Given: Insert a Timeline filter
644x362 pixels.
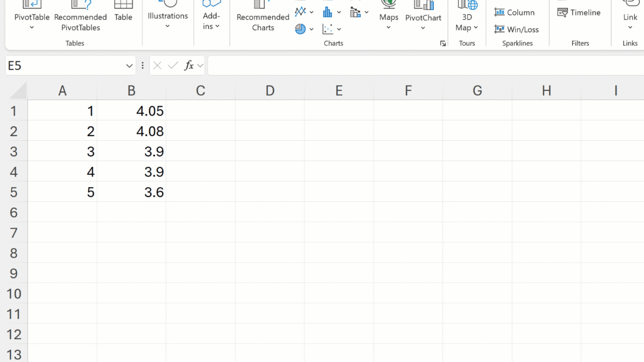Looking at the screenshot, I should [x=579, y=13].
